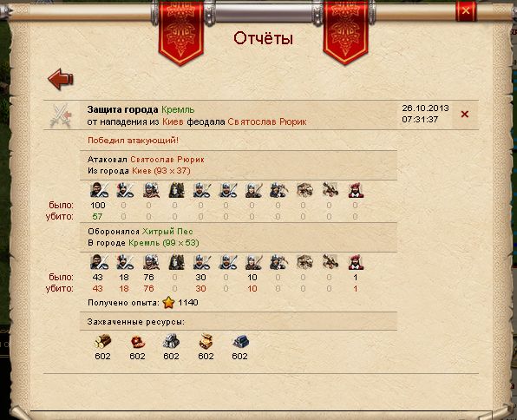Screen dimensions: 517x420
Task: Click the iron ingots resource icon
Action: pos(240,342)
